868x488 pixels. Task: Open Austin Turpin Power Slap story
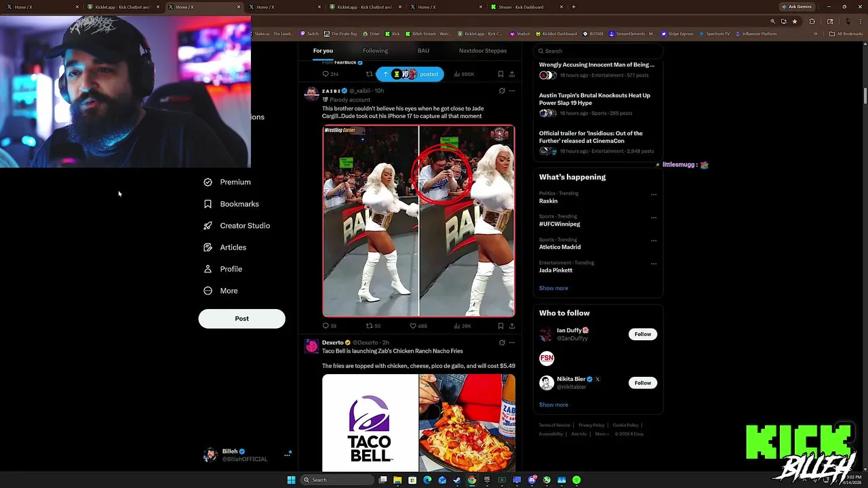(x=594, y=99)
